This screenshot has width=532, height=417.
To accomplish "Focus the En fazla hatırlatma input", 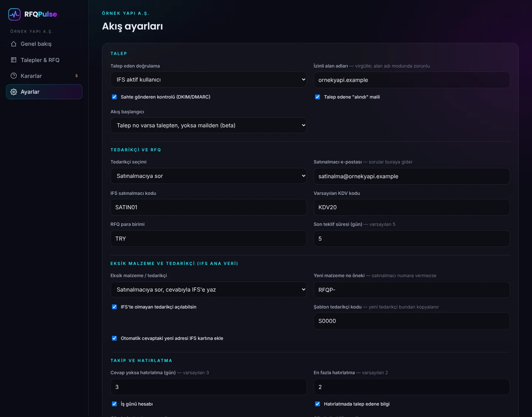I will pos(412,387).
